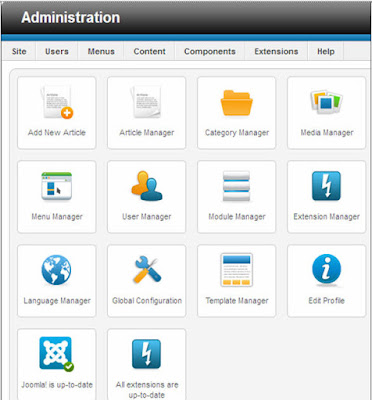
Task: Open the Menus menu
Action: coord(101,51)
